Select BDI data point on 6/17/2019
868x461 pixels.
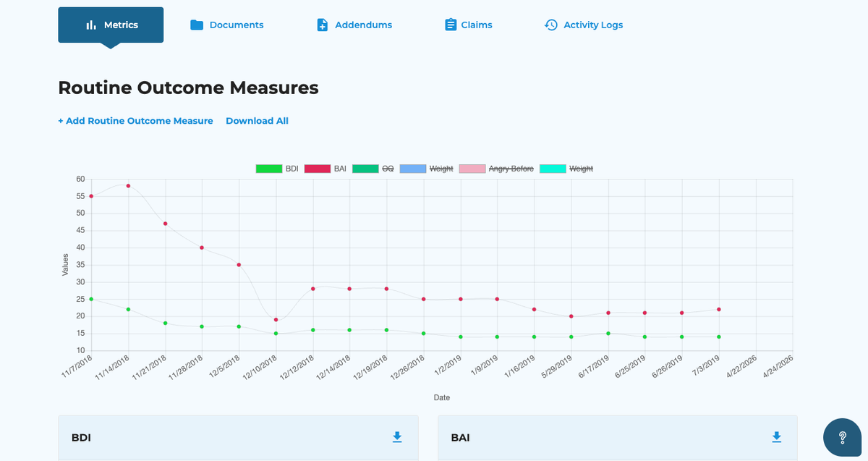[608, 334]
